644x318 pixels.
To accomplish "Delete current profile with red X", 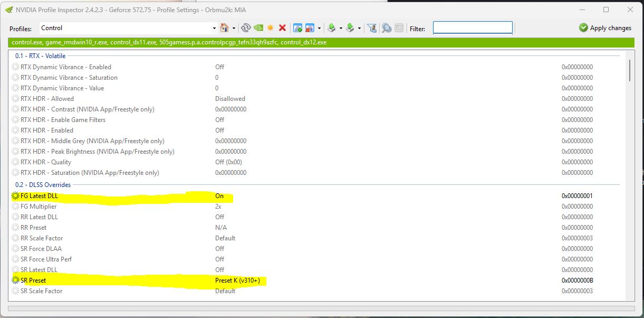I will (282, 28).
